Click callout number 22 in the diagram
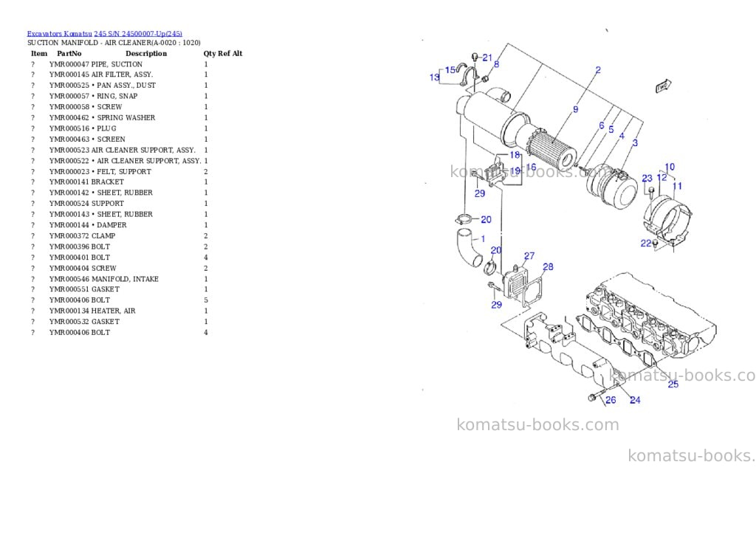Viewport: 756px width, 535px height. pyautogui.click(x=645, y=244)
